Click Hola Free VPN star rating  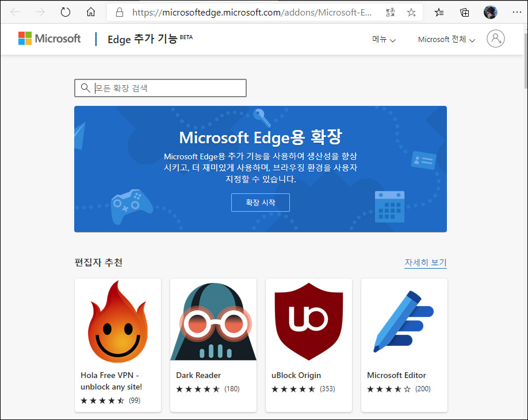click(102, 400)
